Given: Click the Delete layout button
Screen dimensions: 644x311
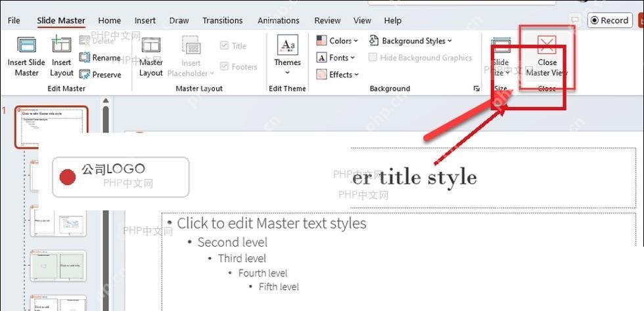Looking at the screenshot, I should pyautogui.click(x=97, y=41).
